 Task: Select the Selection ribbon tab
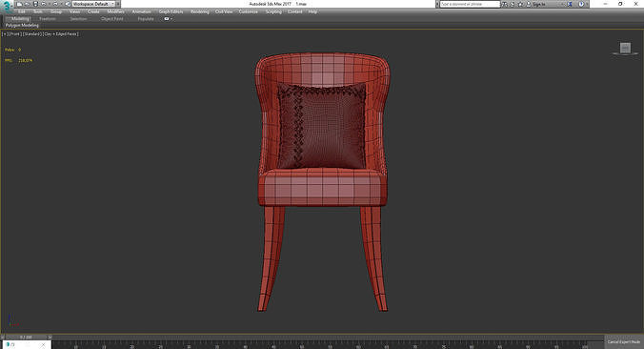click(78, 19)
